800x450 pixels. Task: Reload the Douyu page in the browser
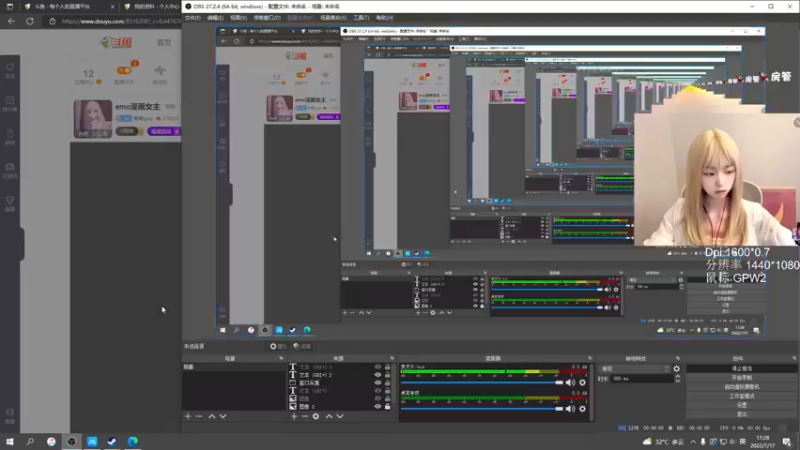pyautogui.click(x=30, y=21)
